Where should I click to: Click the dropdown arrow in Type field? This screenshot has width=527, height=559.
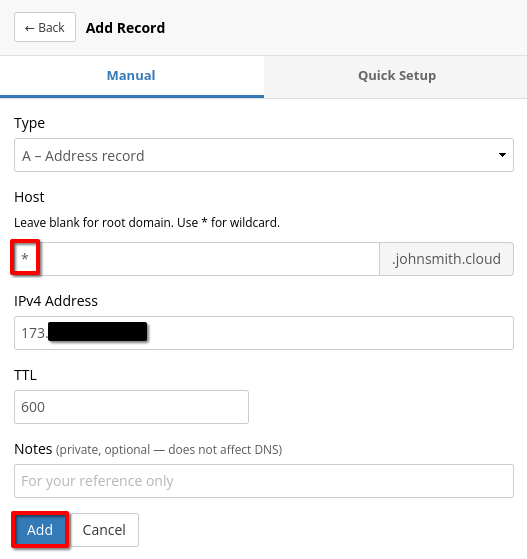coord(502,155)
